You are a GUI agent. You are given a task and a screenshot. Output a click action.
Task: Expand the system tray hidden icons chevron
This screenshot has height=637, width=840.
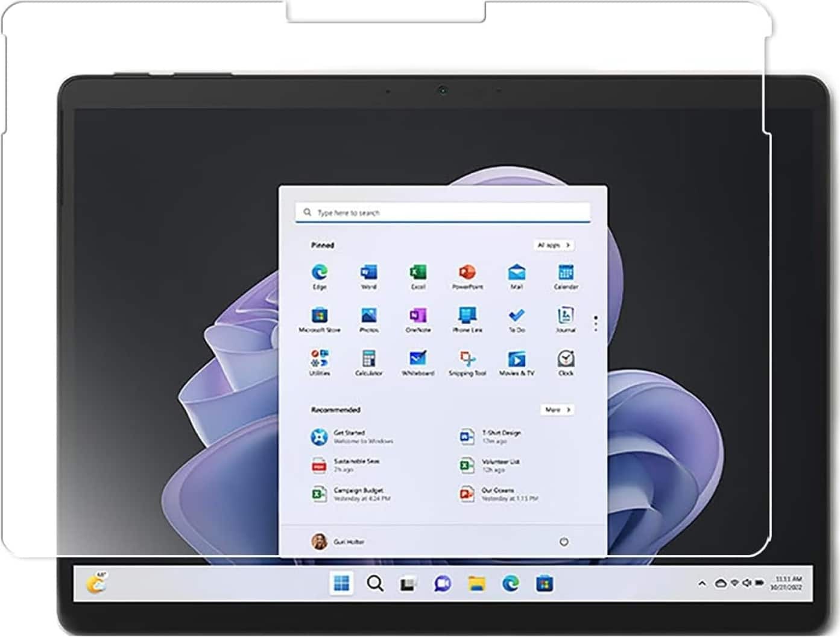coord(702,583)
